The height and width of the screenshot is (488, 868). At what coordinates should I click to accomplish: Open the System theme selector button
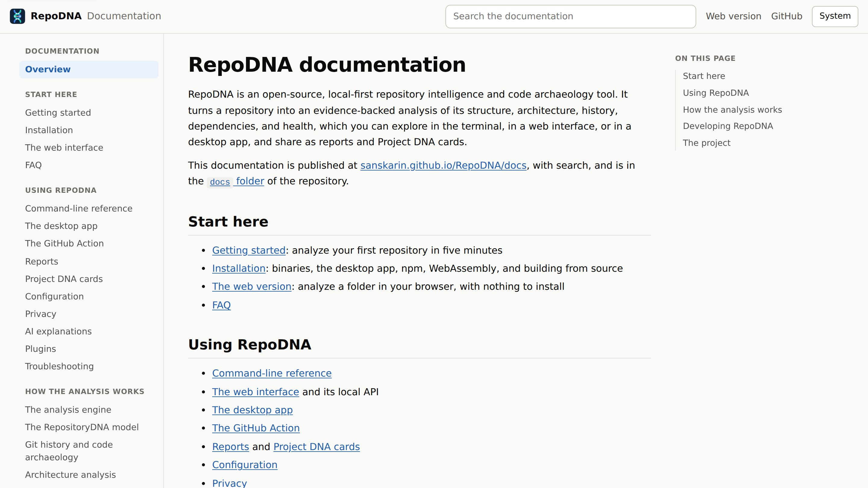click(x=835, y=16)
